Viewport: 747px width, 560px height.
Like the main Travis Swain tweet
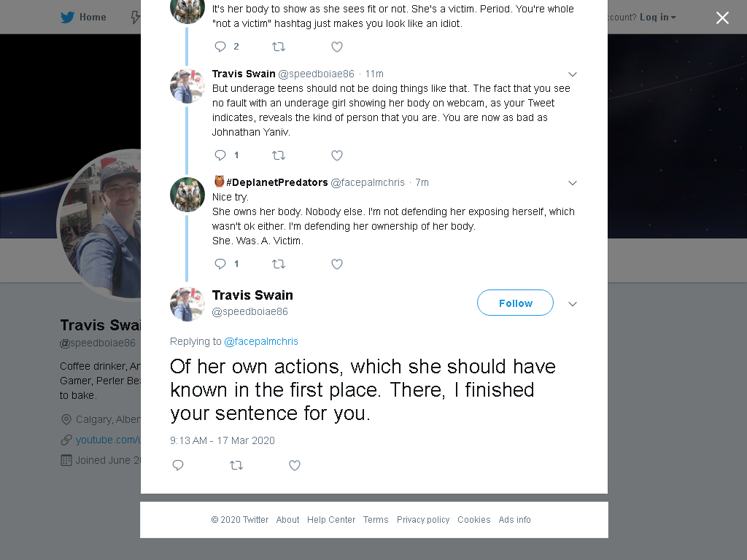(295, 465)
